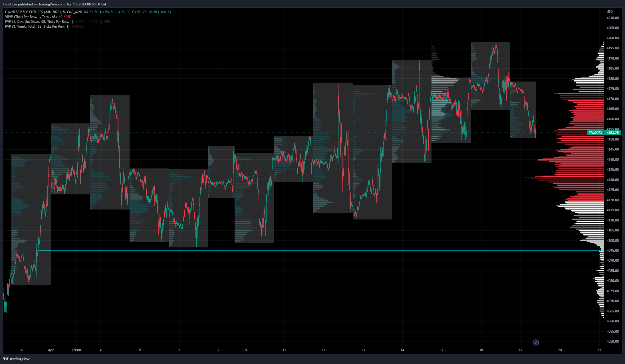Click the VRVP 60.628K red volume value
This screenshot has height=364, width=625.
[x=65, y=17]
